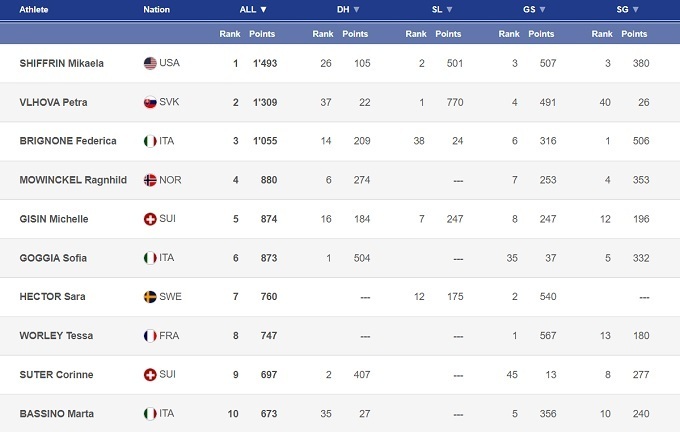The height and width of the screenshot is (432, 680).
Task: Click the Italy flag next to Goggia
Action: [151, 258]
